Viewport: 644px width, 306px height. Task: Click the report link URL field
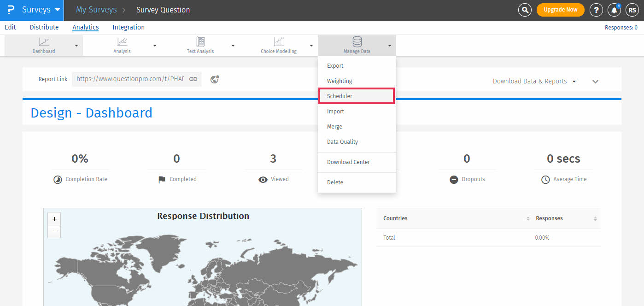(x=130, y=79)
